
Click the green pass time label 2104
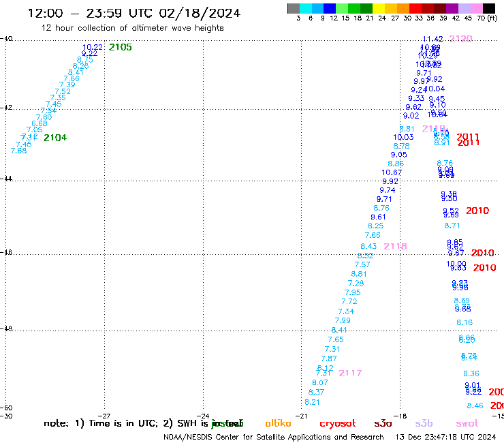point(55,138)
